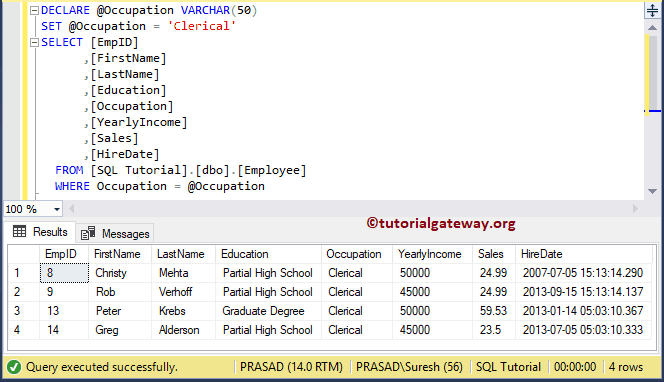
Task: Select row header 2 in results
Action: 24,292
